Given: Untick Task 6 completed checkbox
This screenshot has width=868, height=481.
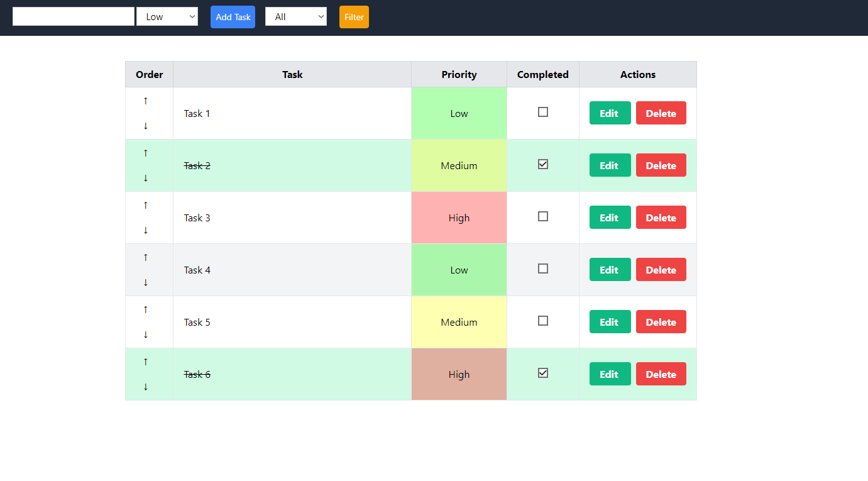Looking at the screenshot, I should coord(543,373).
